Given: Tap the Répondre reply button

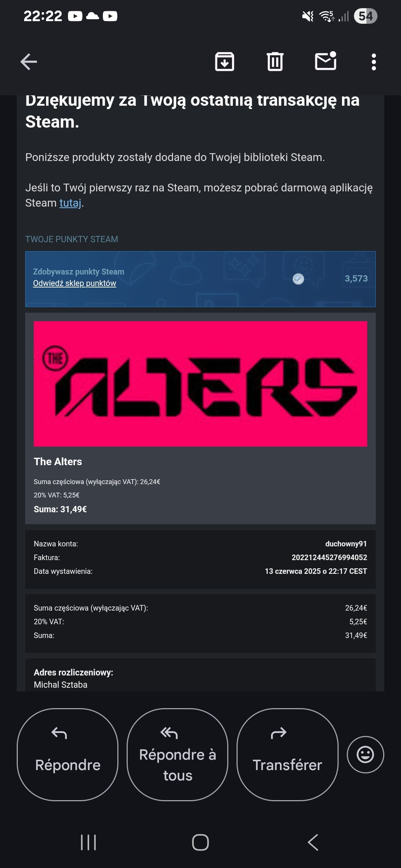Looking at the screenshot, I should click(68, 754).
